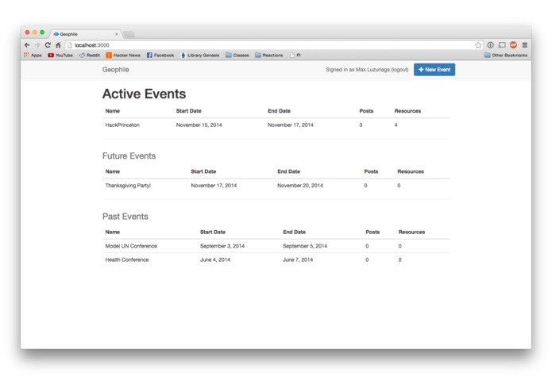
Task: Open the HackPrinceton event row
Action: click(276, 125)
